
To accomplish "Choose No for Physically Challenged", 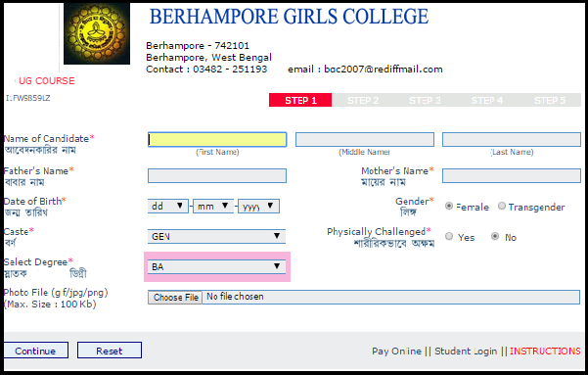I will [x=495, y=236].
